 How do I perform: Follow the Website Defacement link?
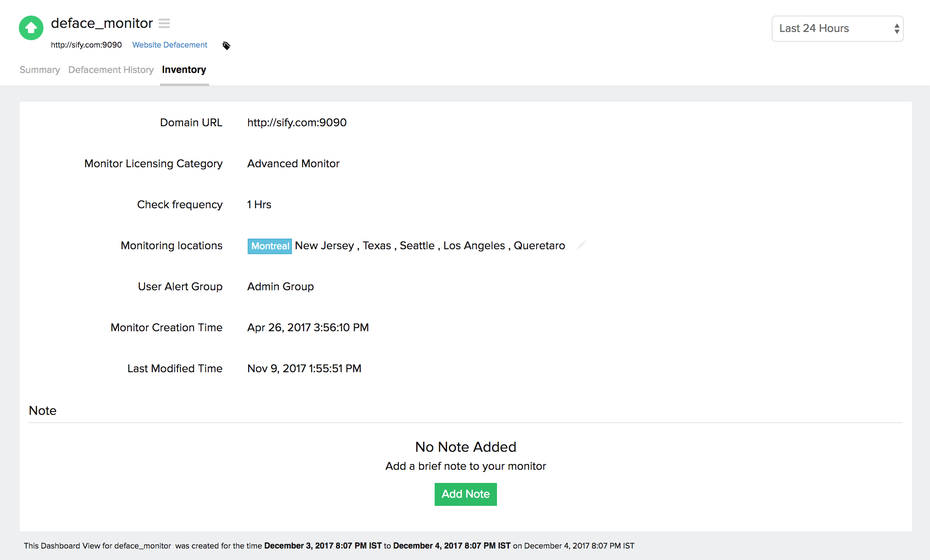coord(170,45)
